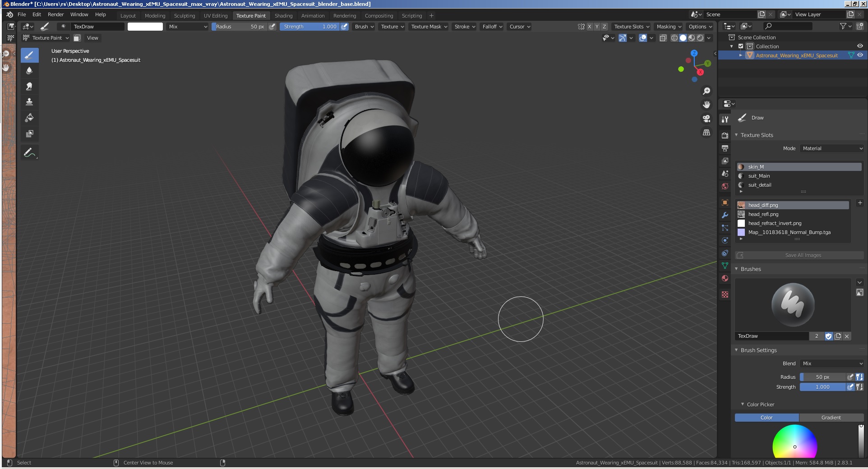The height and width of the screenshot is (469, 868).
Task: Open Material properties tab
Action: tap(725, 278)
